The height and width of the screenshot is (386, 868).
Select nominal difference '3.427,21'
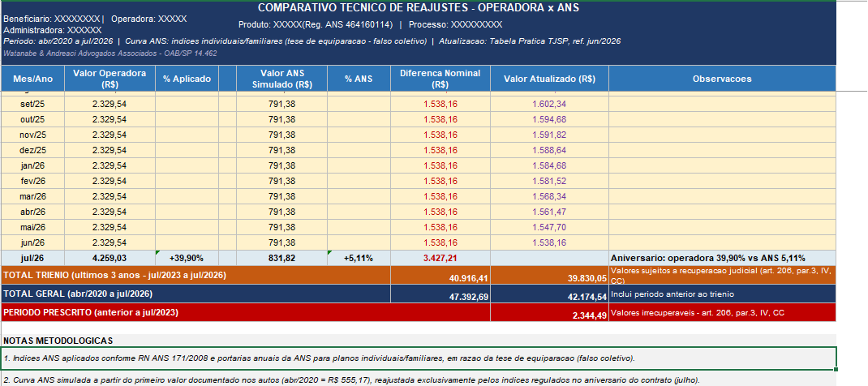440,258
